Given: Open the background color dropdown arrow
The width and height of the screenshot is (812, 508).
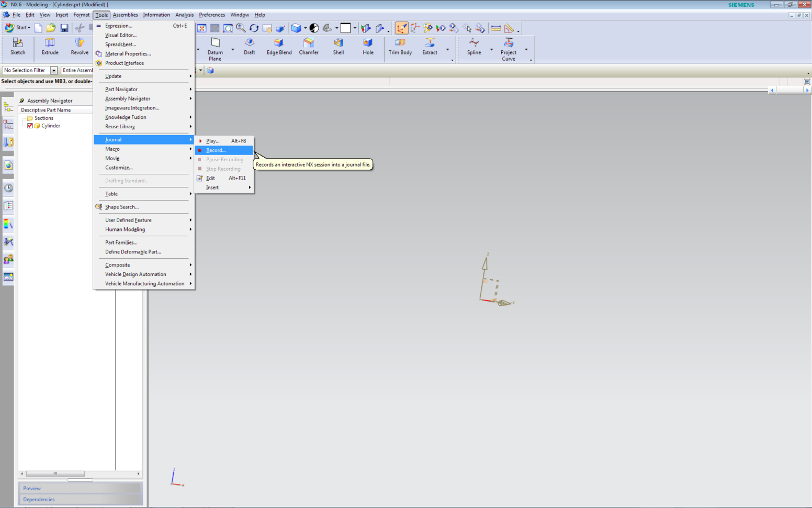Looking at the screenshot, I should click(x=355, y=28).
